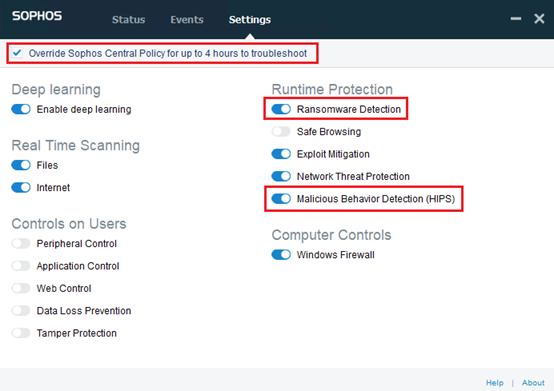The width and height of the screenshot is (554, 391).
Task: Toggle Enable deep learning switch
Action: 21,109
